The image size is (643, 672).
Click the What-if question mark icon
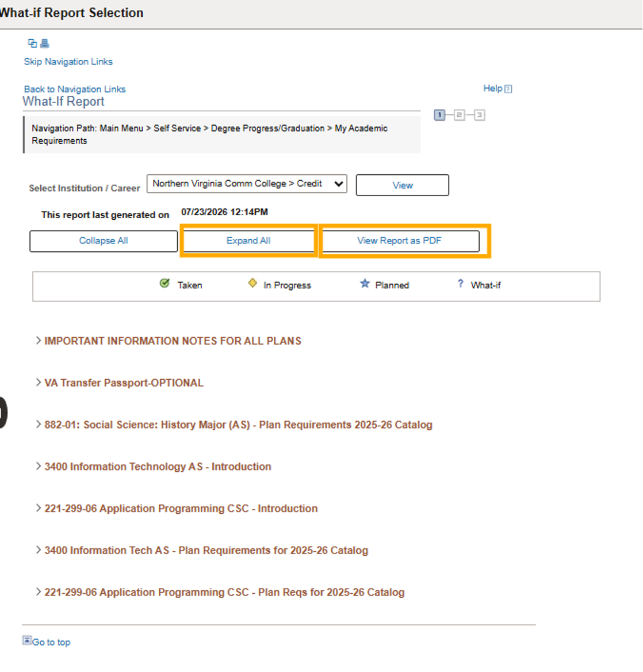coord(461,283)
